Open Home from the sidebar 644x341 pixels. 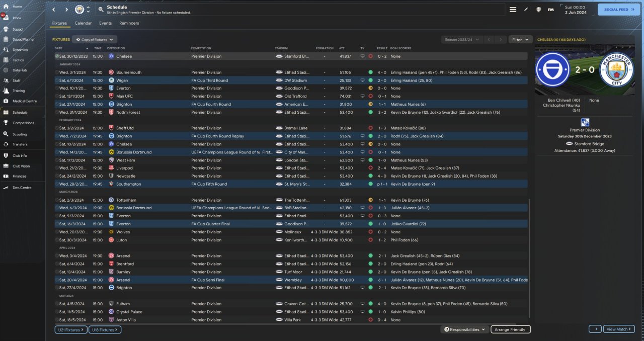[17, 7]
